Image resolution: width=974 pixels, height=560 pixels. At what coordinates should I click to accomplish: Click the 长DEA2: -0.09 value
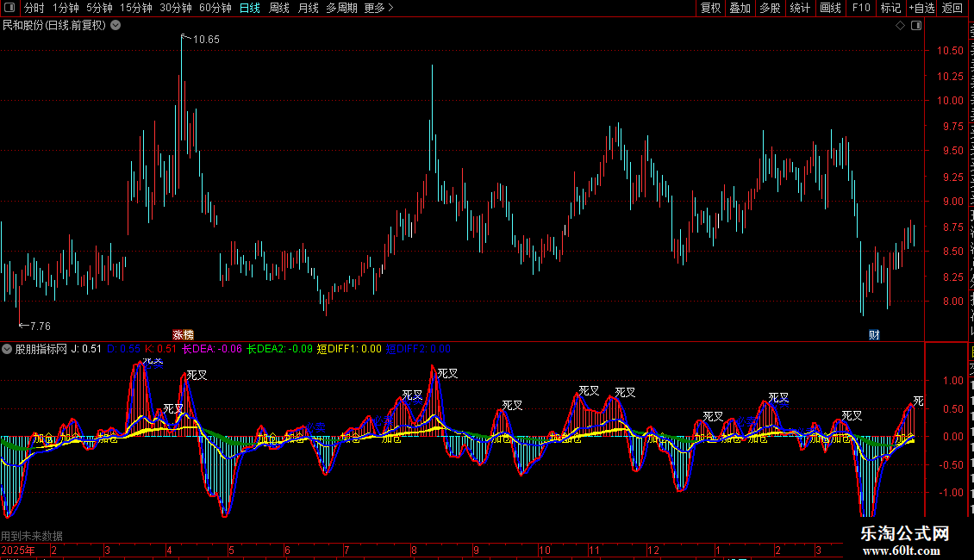pyautogui.click(x=279, y=349)
